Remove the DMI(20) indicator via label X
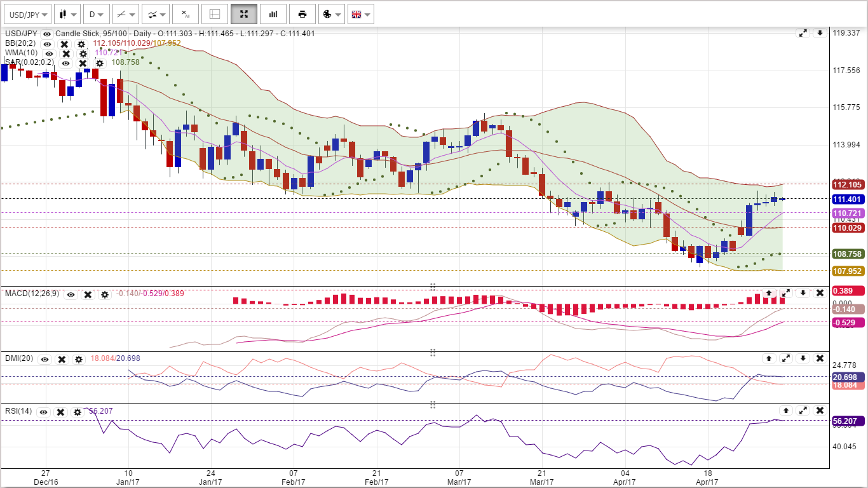This screenshot has width=868, height=488. pyautogui.click(x=62, y=359)
